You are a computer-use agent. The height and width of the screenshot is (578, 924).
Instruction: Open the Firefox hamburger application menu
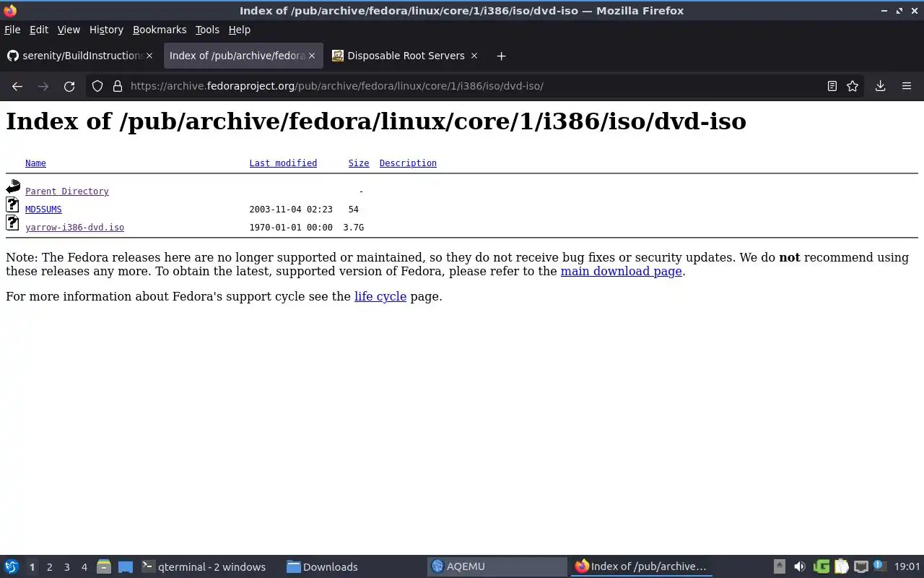click(907, 86)
